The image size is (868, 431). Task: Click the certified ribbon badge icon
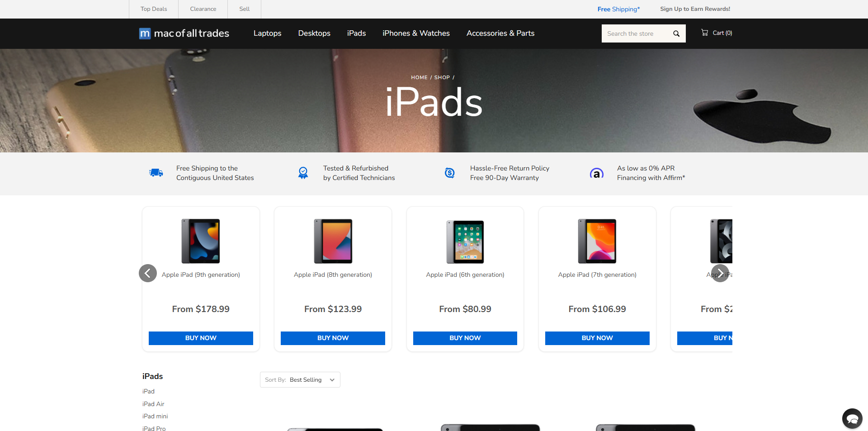(x=303, y=173)
